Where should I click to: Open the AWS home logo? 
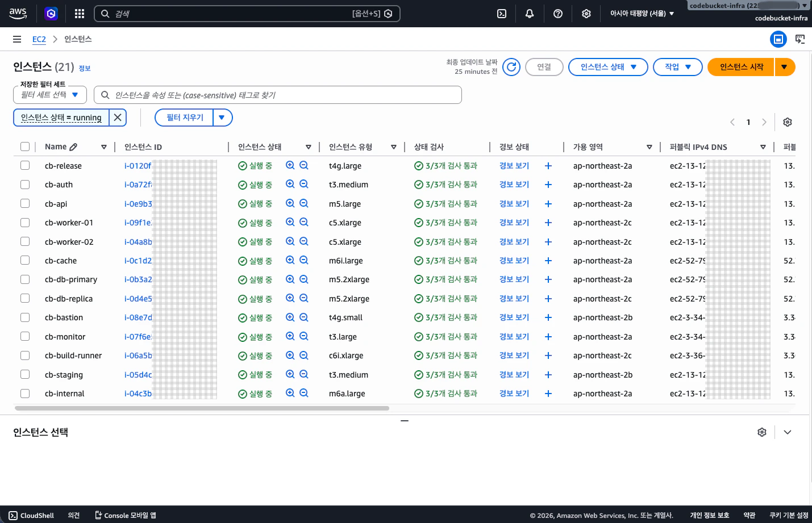pos(18,14)
